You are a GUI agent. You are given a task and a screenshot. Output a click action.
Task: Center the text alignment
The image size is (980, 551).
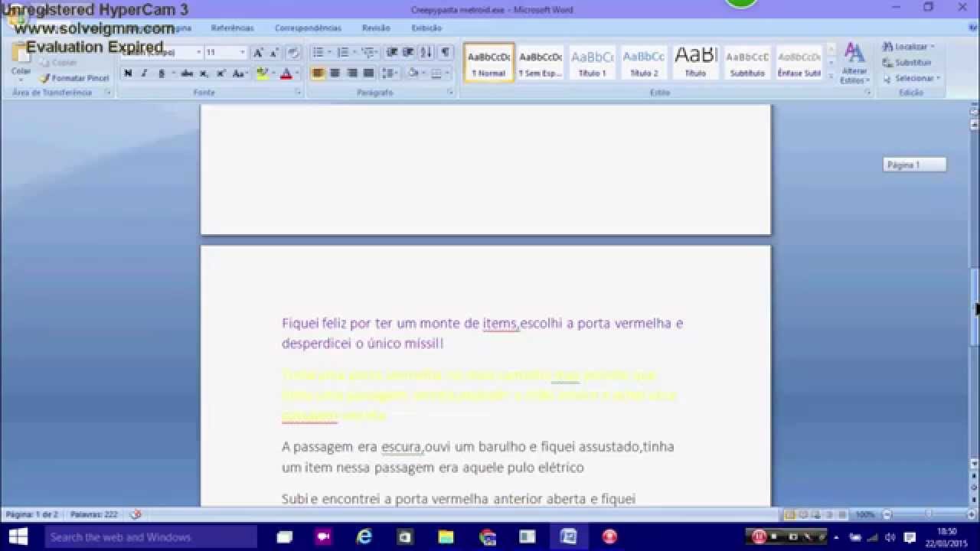(x=335, y=73)
